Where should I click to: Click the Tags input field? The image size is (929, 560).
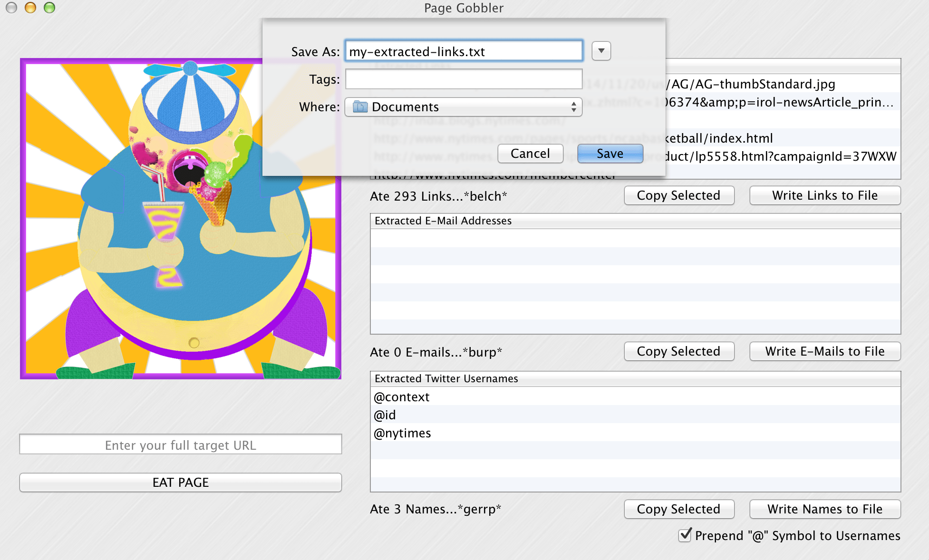tap(464, 79)
